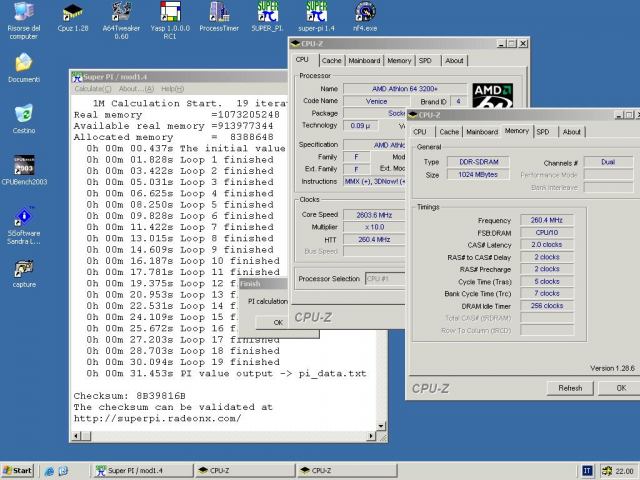Click Super PI horizontal scrollbar right arrow

click(371, 436)
